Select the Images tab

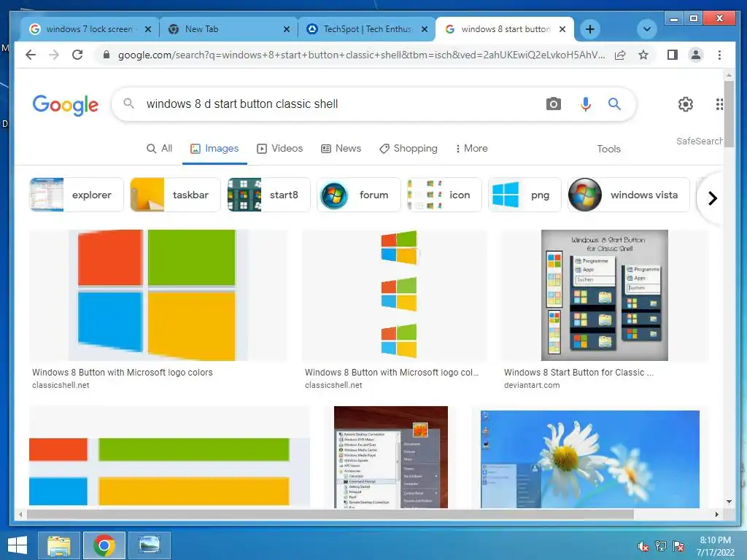click(x=214, y=149)
